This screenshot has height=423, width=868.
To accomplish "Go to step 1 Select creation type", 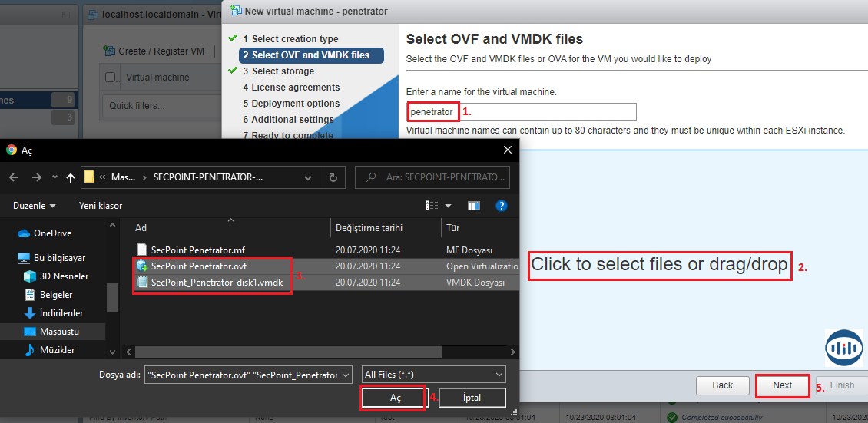I will 290,39.
